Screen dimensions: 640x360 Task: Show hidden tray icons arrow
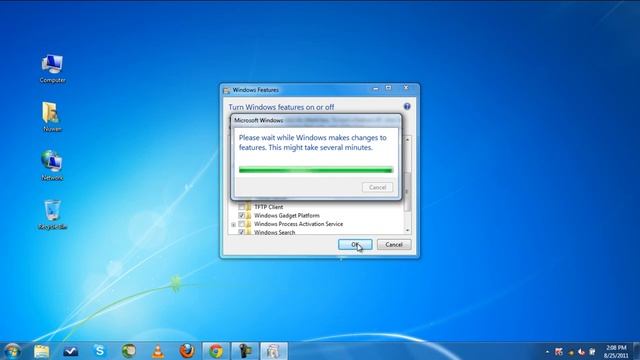pos(547,351)
